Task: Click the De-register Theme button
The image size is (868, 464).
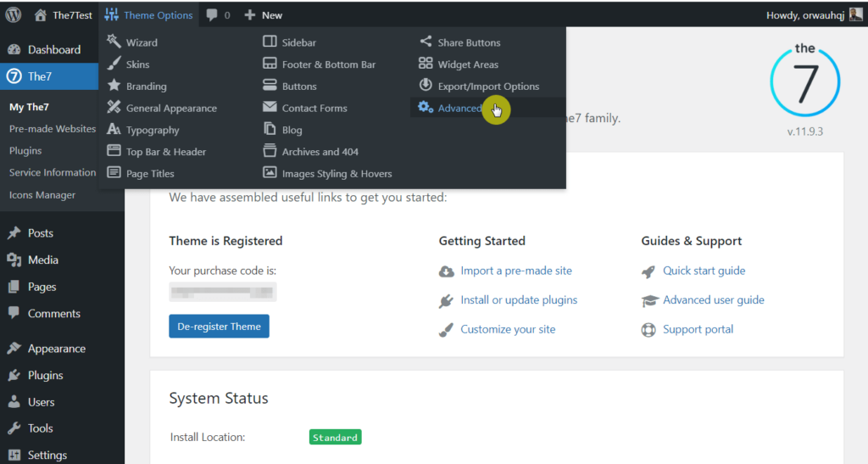Action: pos(220,326)
